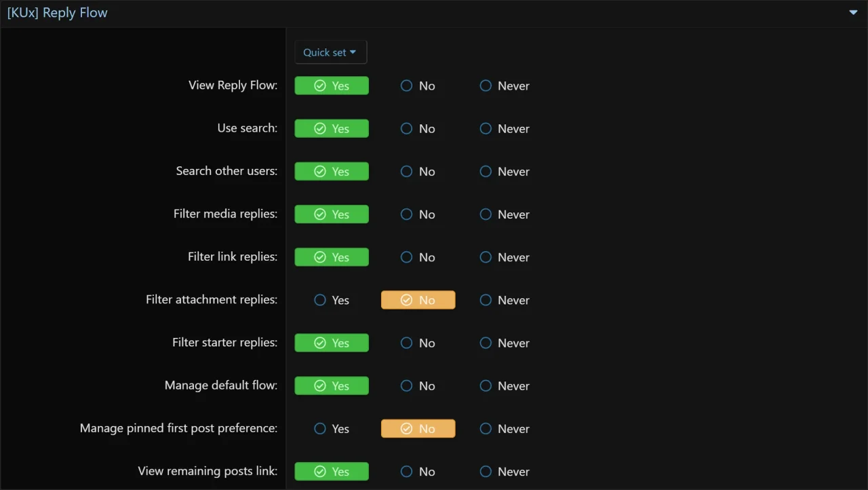The width and height of the screenshot is (868, 490).
Task: Select Yes for Filter link replies
Action: click(332, 257)
